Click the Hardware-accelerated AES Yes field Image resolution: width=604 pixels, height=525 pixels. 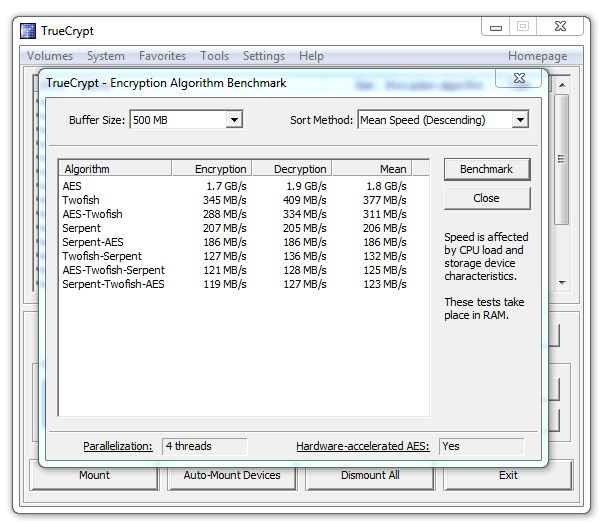(x=482, y=446)
